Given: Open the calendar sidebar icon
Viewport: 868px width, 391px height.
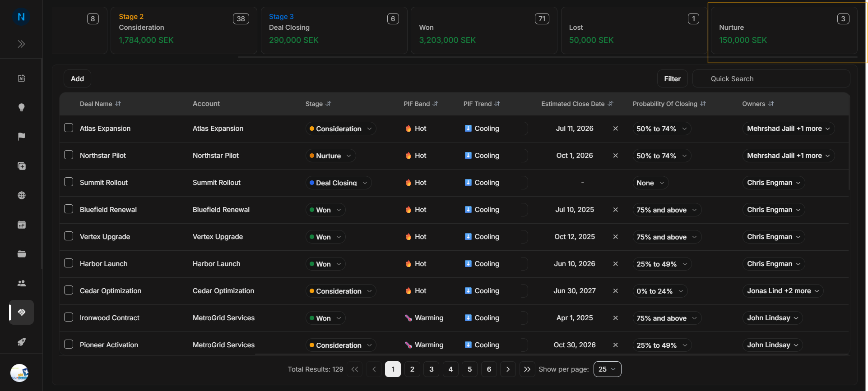Looking at the screenshot, I should tap(21, 225).
